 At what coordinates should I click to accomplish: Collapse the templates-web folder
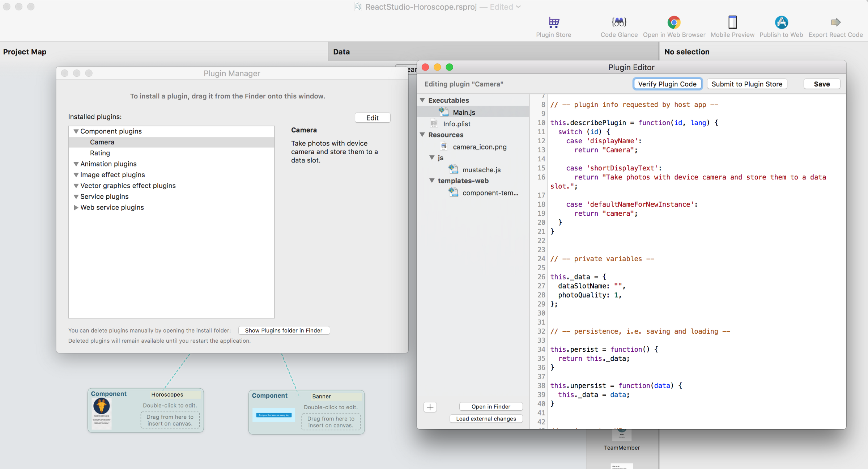click(432, 180)
